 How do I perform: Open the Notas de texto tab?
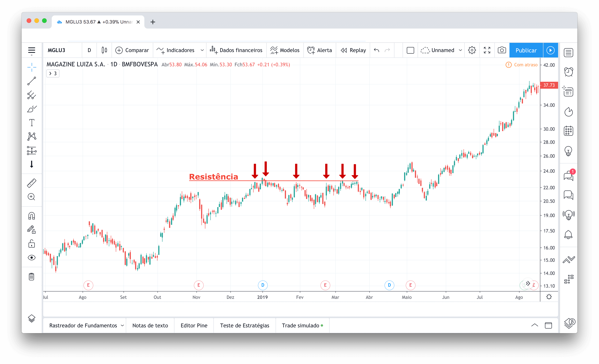tap(150, 325)
